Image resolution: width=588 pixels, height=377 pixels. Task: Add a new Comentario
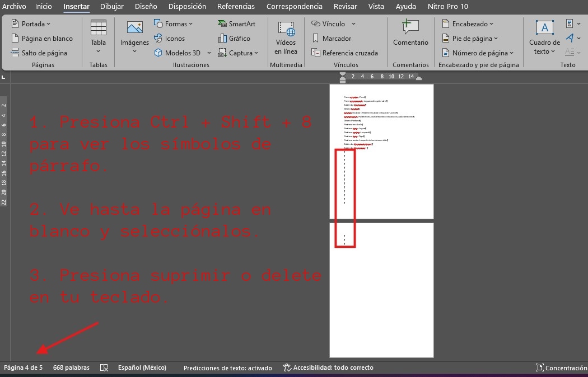click(x=410, y=33)
